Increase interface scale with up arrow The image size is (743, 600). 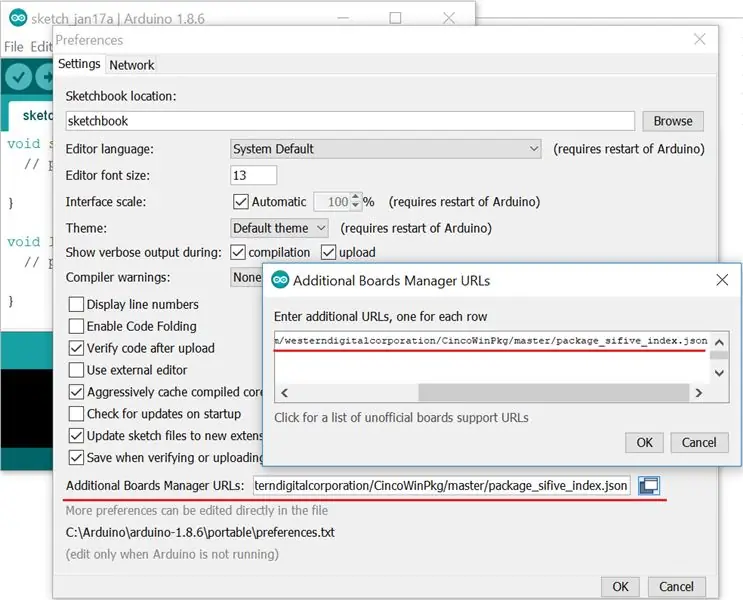[355, 197]
